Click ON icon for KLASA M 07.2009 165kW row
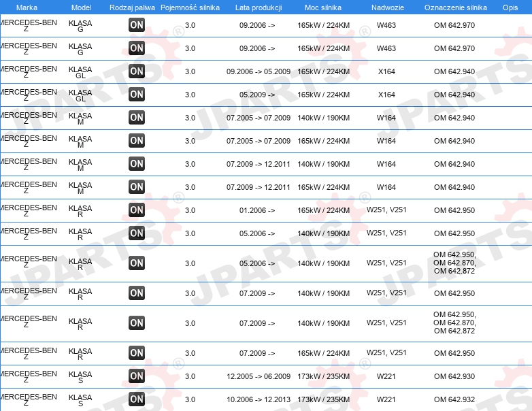Viewport: 532px width, 411px height. click(137, 186)
